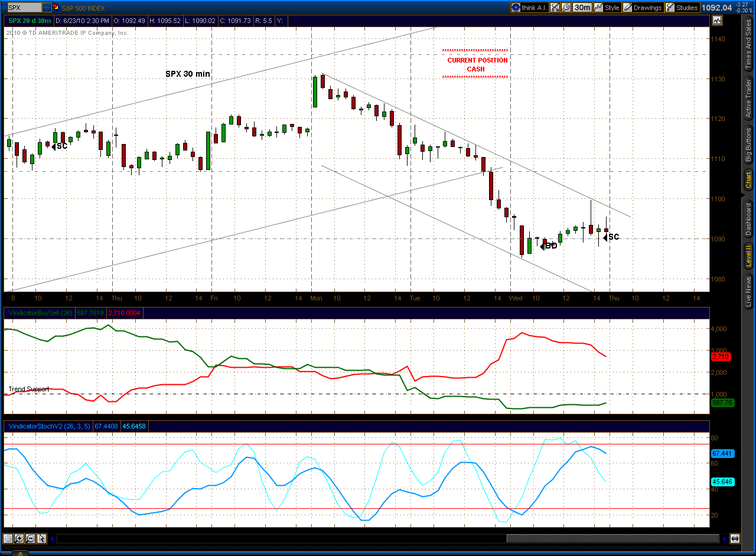Expand the bottom panel chevron handle

19,553
